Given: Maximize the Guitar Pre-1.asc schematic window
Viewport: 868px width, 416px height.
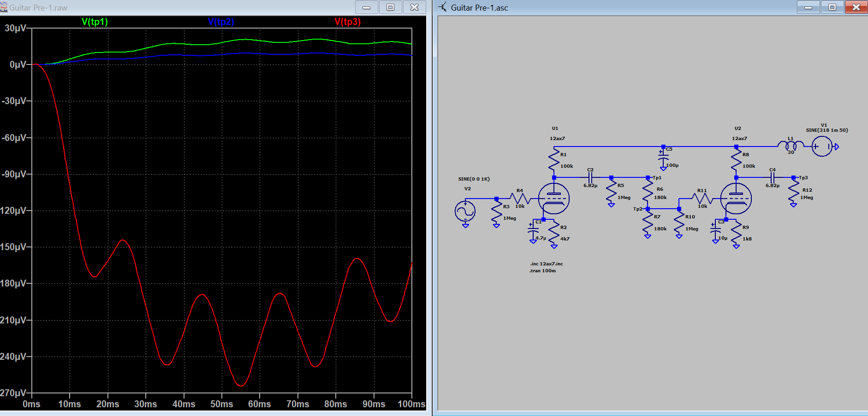Looking at the screenshot, I should [x=832, y=7].
